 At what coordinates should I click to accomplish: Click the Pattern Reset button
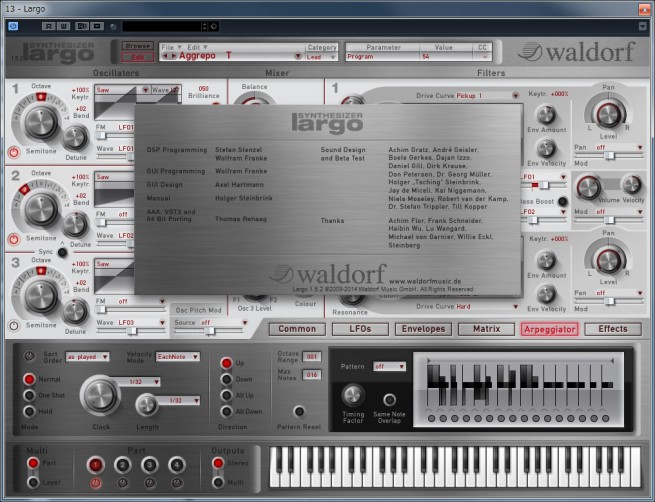coord(299,412)
